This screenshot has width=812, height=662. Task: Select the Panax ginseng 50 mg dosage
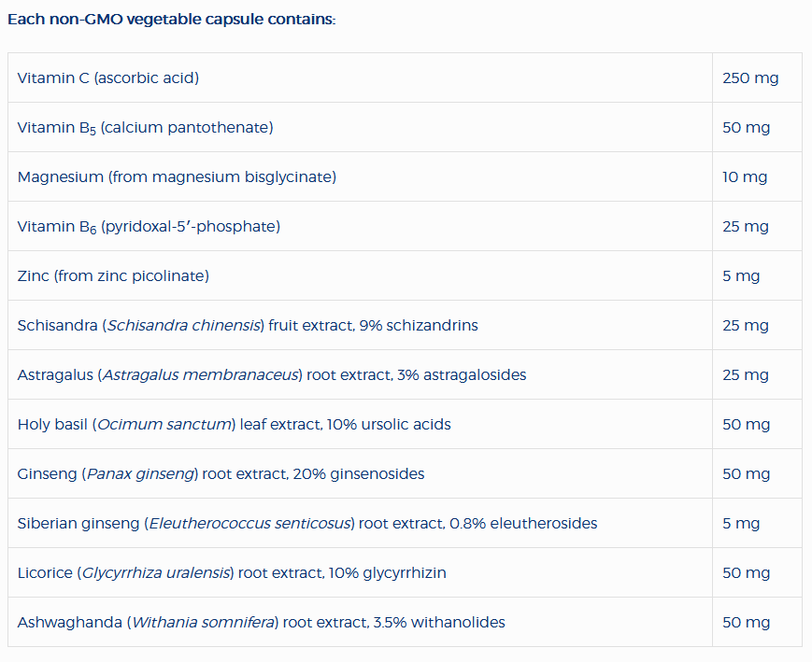pos(746,473)
